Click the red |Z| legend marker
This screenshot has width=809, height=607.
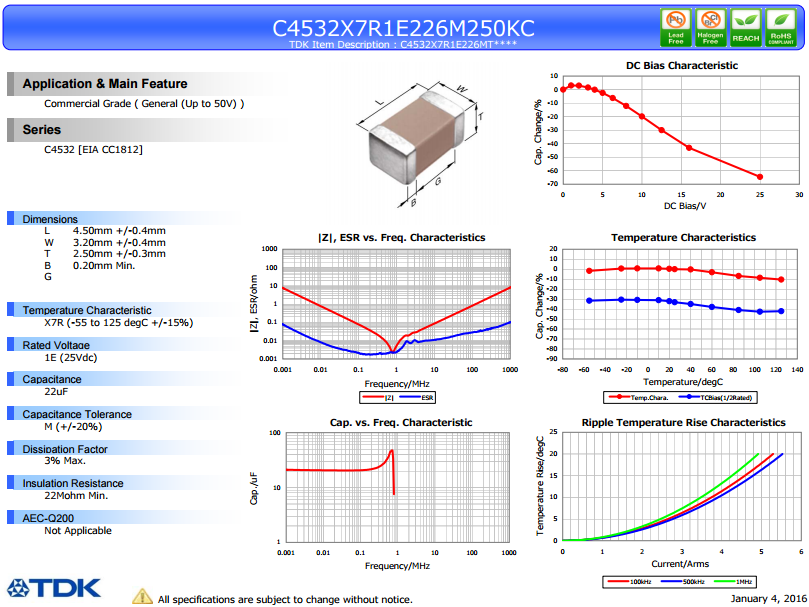pyautogui.click(x=373, y=397)
